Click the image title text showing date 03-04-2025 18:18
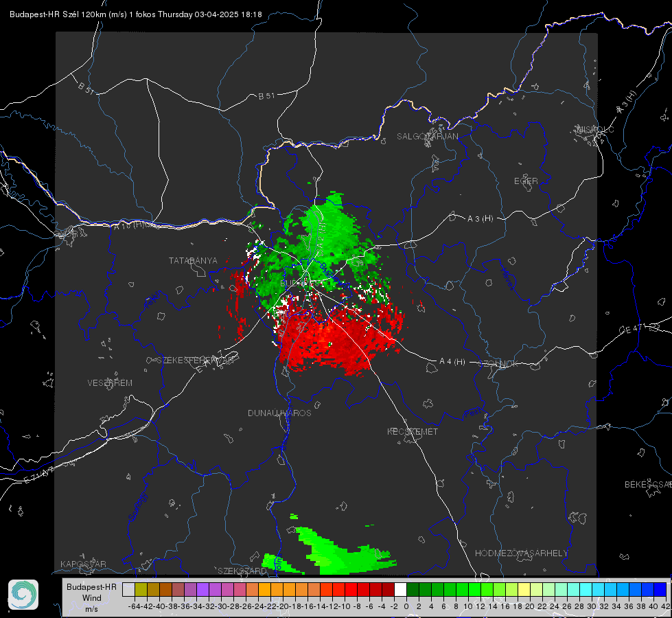 pos(135,14)
